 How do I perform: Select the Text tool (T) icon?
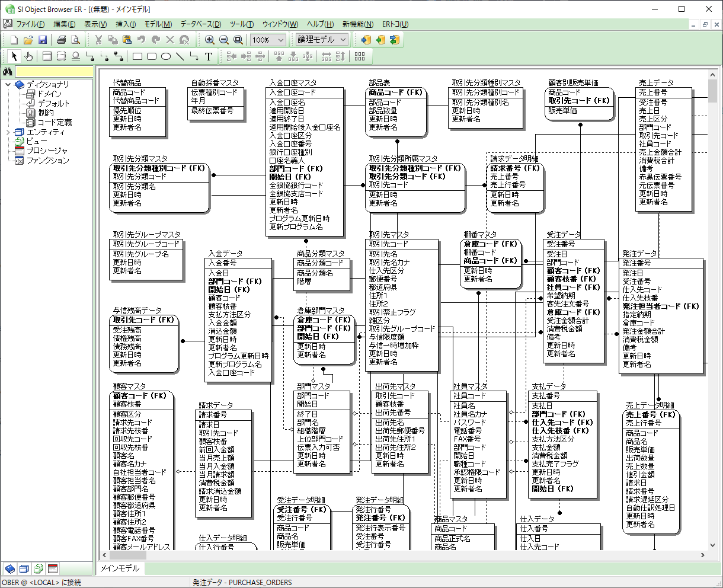pos(209,56)
